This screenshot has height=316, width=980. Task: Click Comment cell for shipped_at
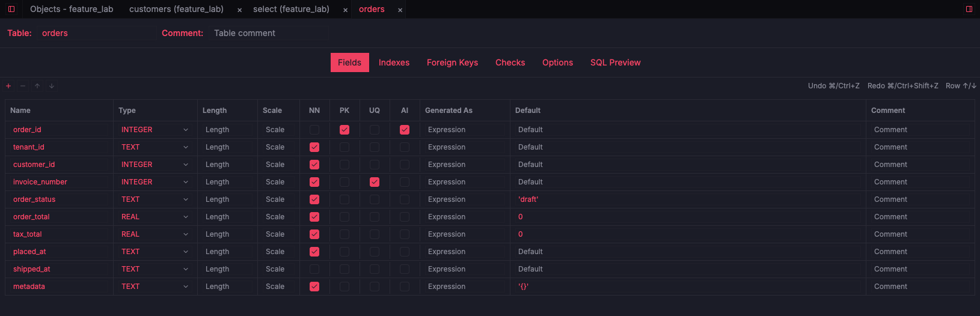pos(920,269)
